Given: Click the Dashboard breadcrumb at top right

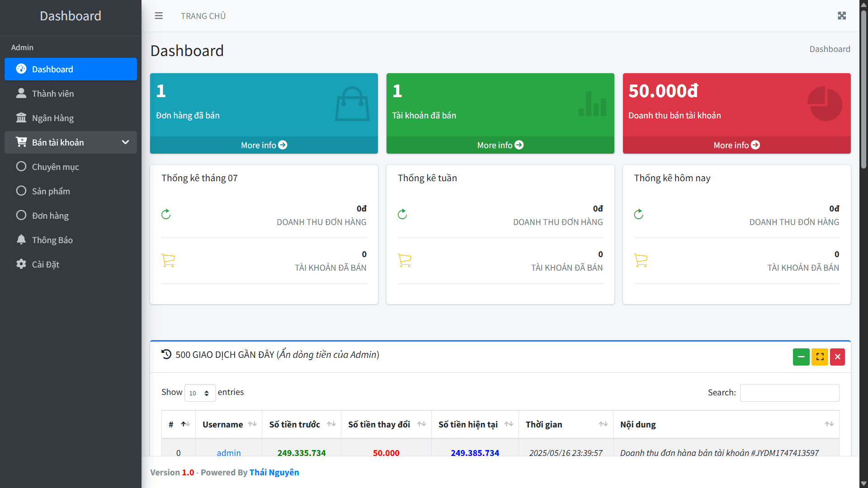Looking at the screenshot, I should click(x=830, y=49).
